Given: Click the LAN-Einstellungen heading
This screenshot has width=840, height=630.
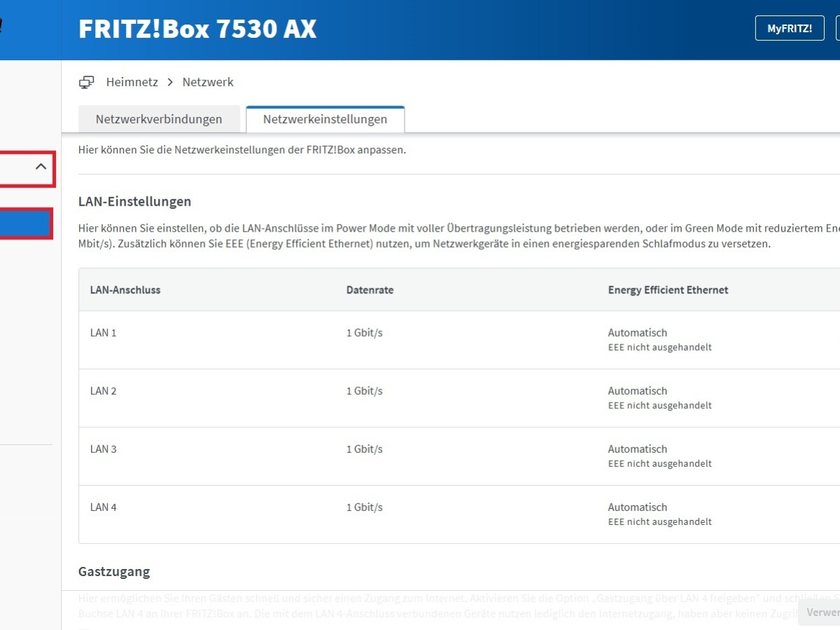Looking at the screenshot, I should point(135,202).
